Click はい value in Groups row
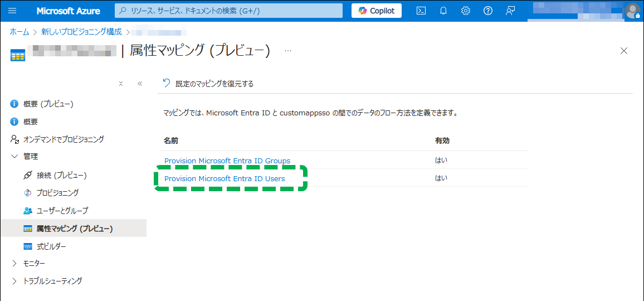Viewport: 644px width, 301px height. click(x=441, y=160)
